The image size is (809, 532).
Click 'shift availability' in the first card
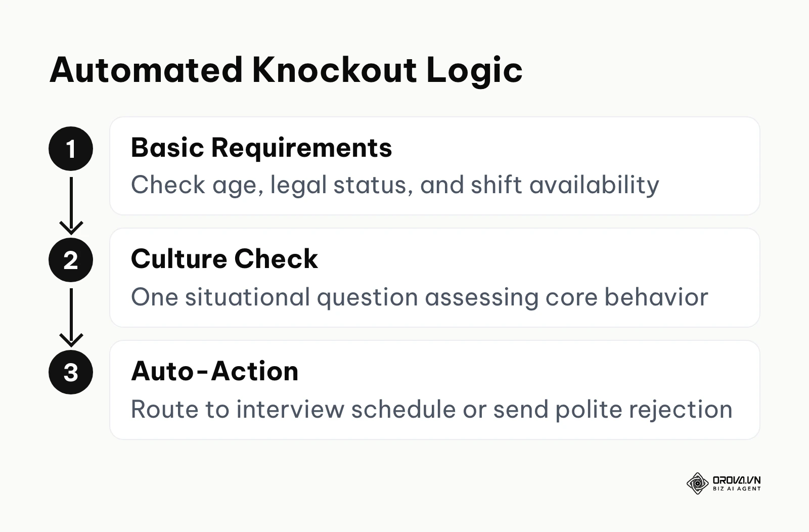point(565,185)
